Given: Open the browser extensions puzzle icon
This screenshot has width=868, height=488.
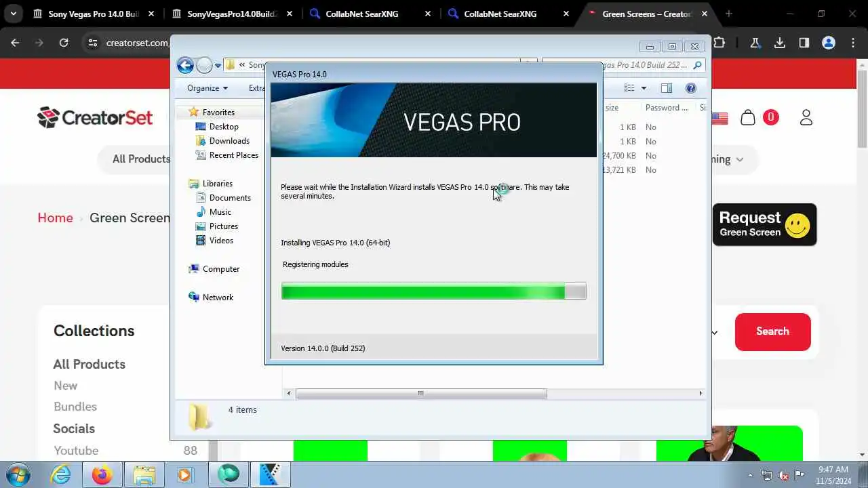Looking at the screenshot, I should click(x=719, y=43).
